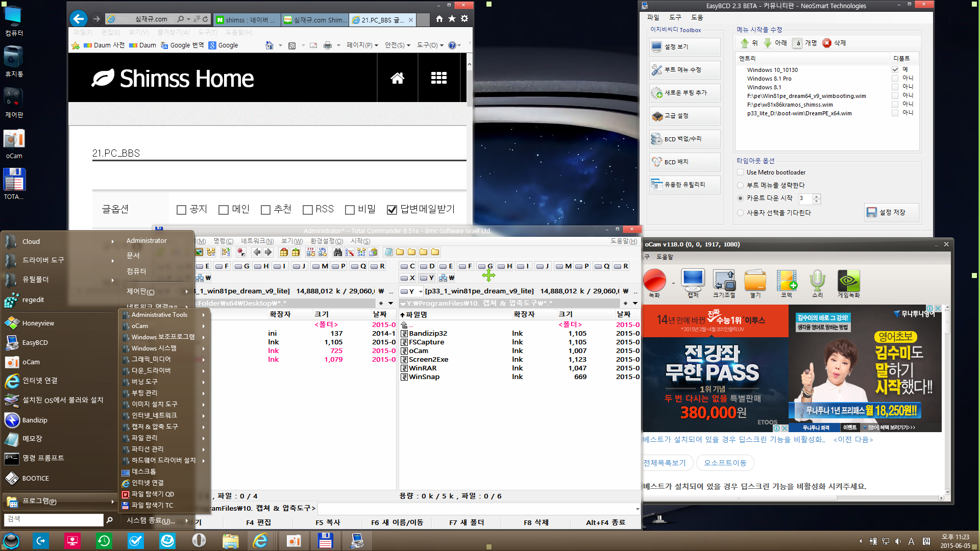Uncheck the 답변메일받기 checkbox
Image resolution: width=980 pixels, height=551 pixels.
pos(392,210)
